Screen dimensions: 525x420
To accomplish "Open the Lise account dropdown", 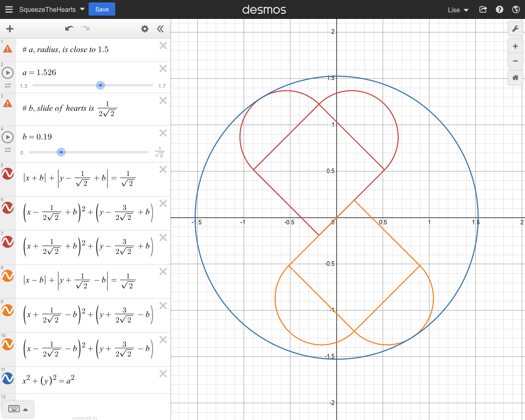I will coord(458,10).
